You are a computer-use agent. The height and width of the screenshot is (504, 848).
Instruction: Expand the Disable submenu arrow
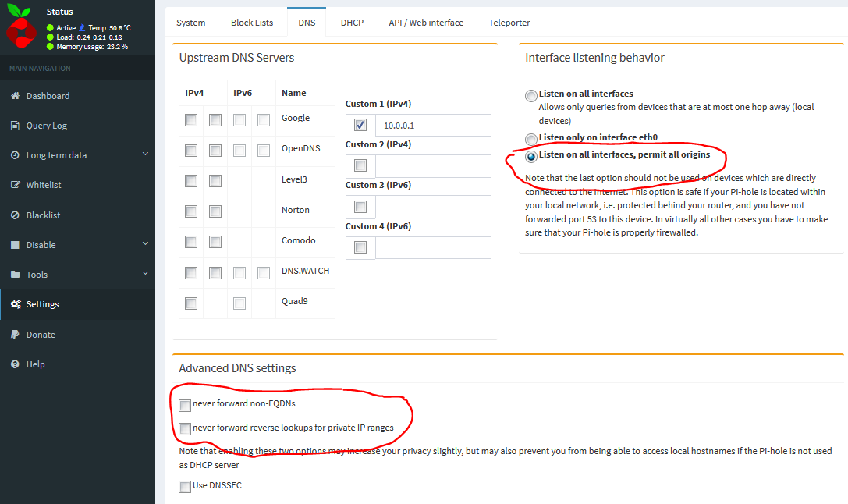[145, 244]
